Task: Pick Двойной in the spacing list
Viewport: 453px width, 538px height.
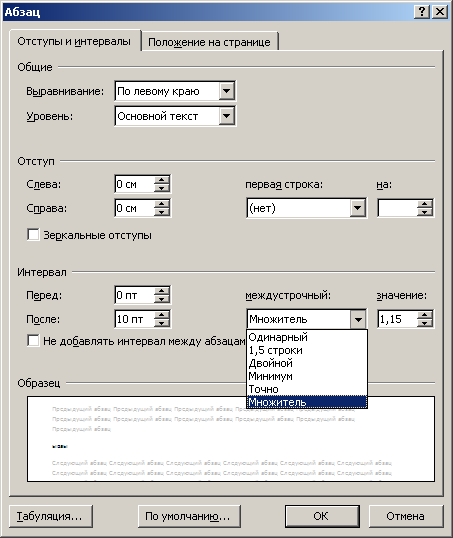Action: click(307, 363)
